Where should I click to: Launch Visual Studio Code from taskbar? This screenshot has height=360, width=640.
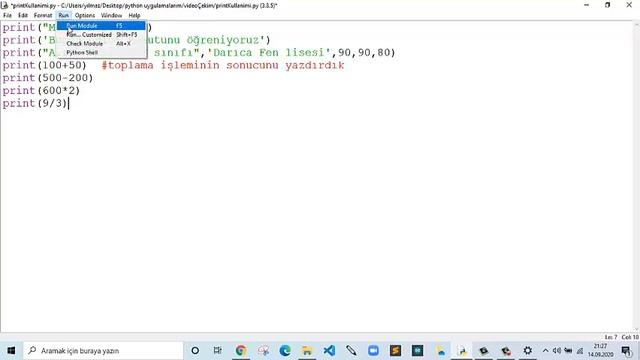click(x=329, y=351)
